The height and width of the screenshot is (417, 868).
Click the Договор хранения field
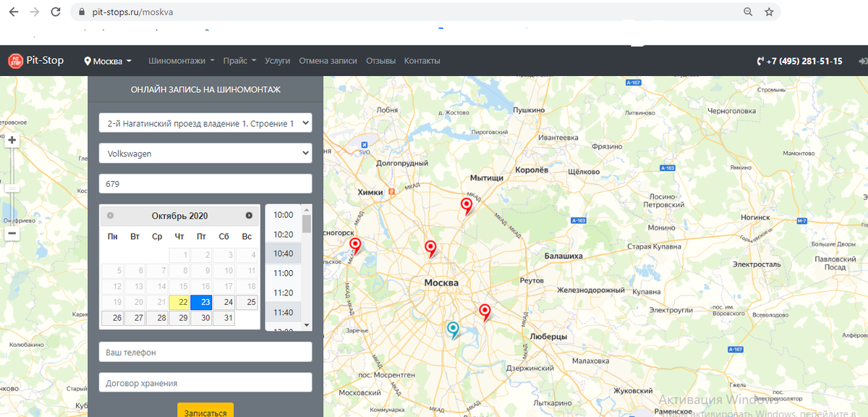(x=205, y=383)
